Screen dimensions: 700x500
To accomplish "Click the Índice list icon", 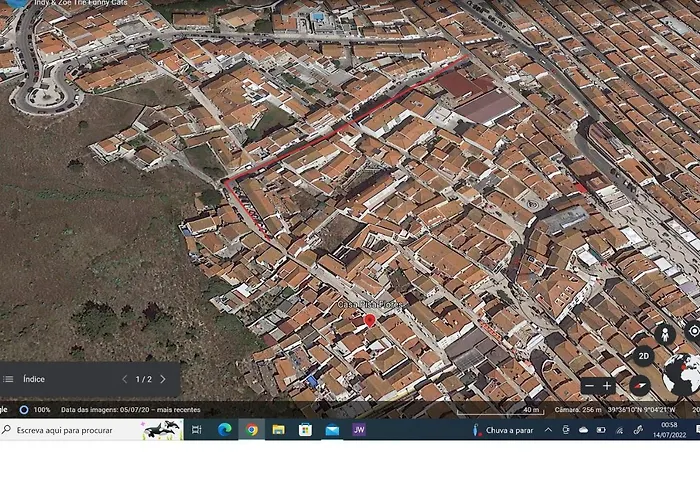I will coord(9,379).
